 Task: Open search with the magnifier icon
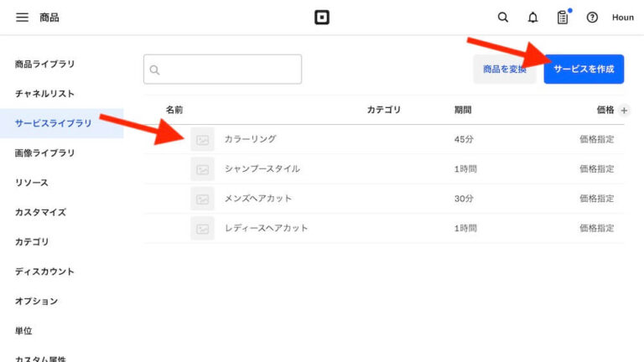point(503,18)
